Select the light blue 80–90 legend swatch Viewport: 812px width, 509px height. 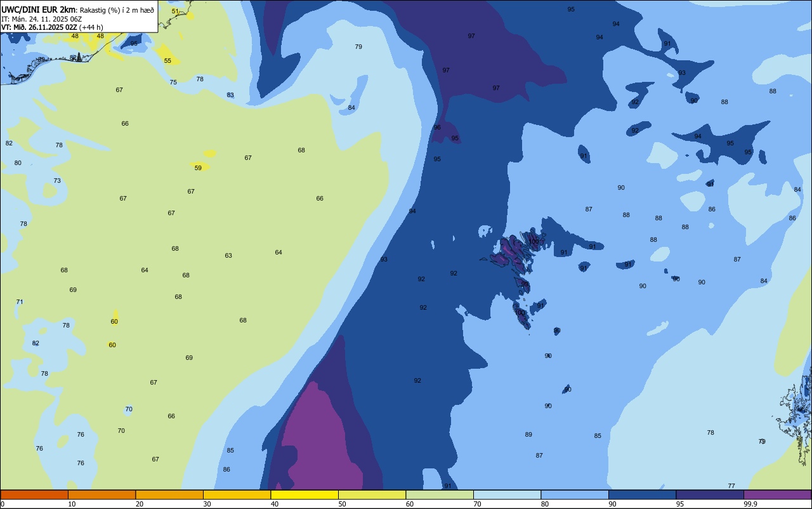[x=575, y=494]
